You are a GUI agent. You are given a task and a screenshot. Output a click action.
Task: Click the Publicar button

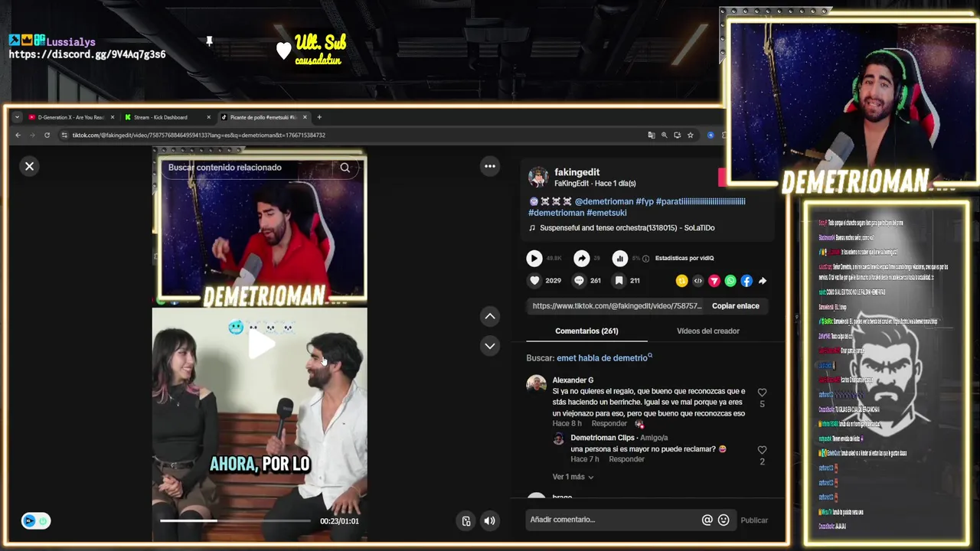754,520
